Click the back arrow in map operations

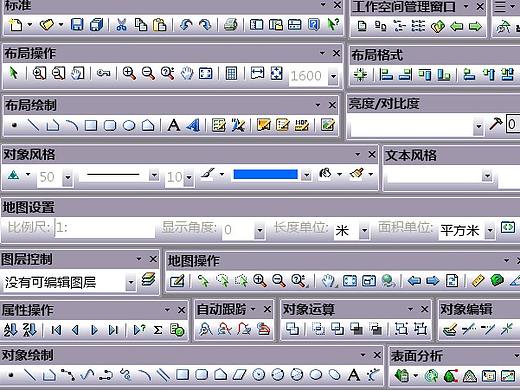click(414, 281)
